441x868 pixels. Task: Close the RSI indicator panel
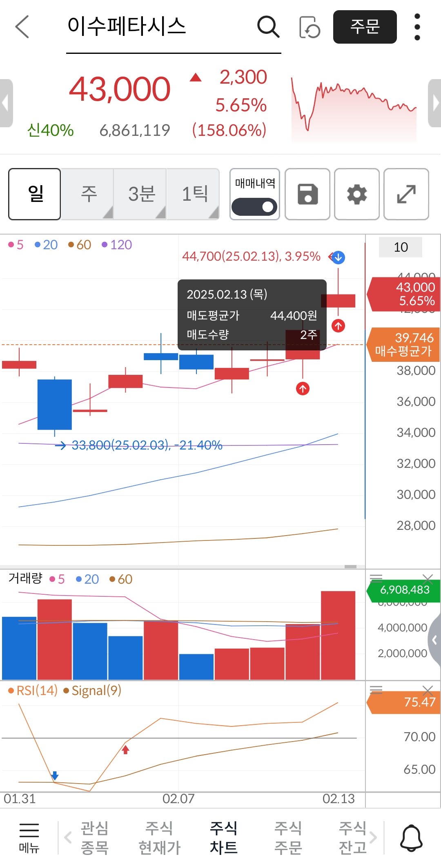(428, 691)
